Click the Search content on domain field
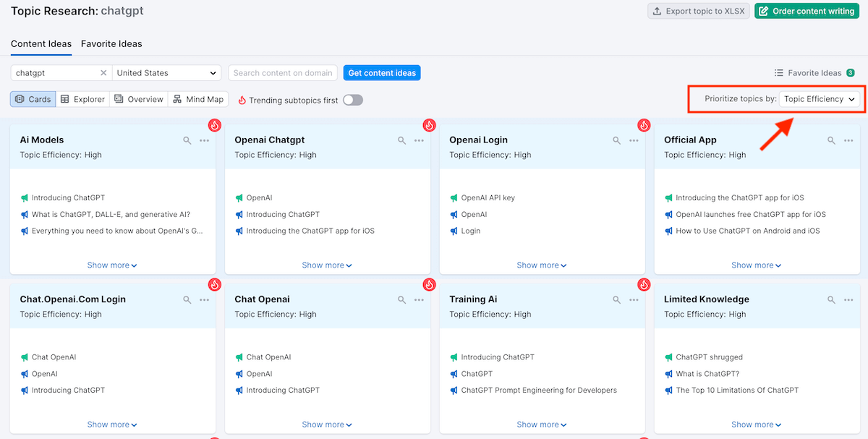 283,73
